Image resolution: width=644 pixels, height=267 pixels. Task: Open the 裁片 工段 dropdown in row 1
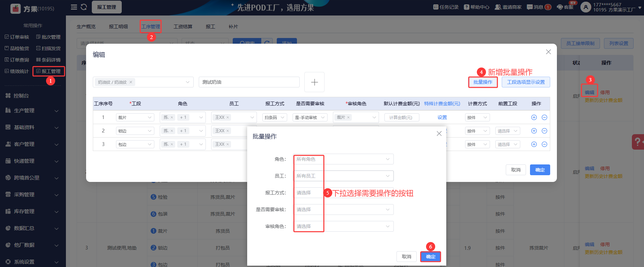click(x=135, y=117)
